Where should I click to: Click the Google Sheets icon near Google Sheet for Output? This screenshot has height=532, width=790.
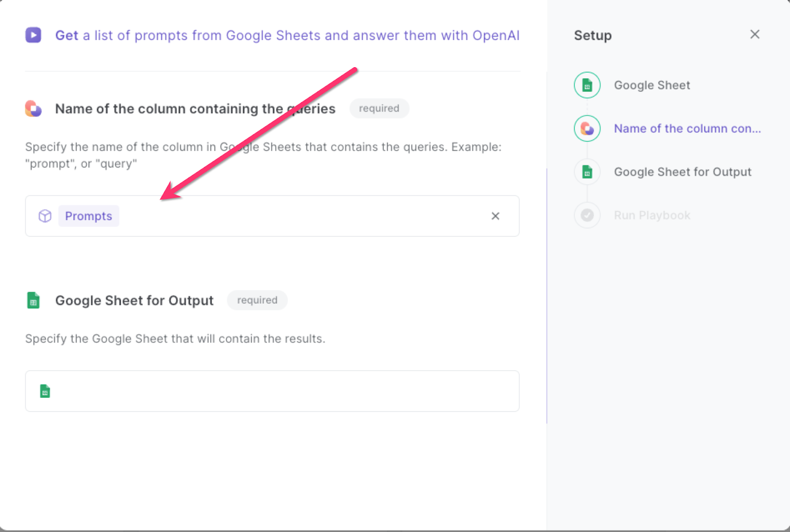click(x=33, y=300)
